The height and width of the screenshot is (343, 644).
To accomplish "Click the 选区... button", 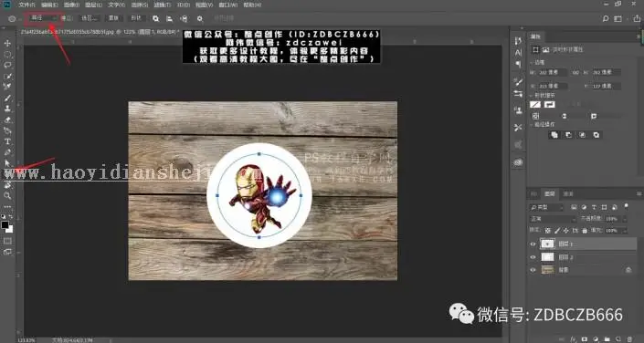I will coord(90,18).
